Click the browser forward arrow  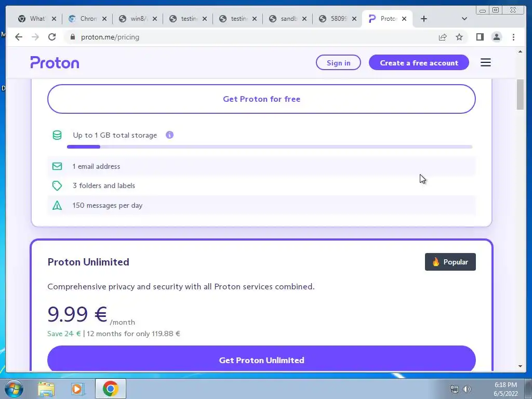pyautogui.click(x=35, y=37)
